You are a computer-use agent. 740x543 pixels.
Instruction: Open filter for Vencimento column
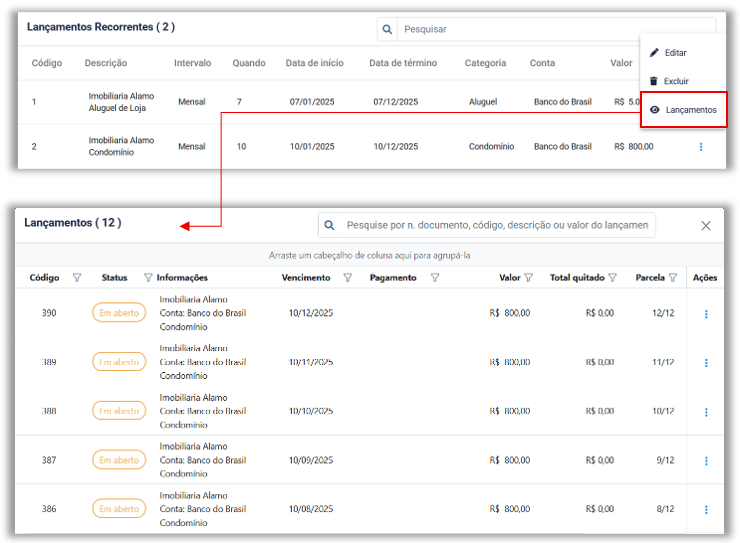click(x=347, y=278)
